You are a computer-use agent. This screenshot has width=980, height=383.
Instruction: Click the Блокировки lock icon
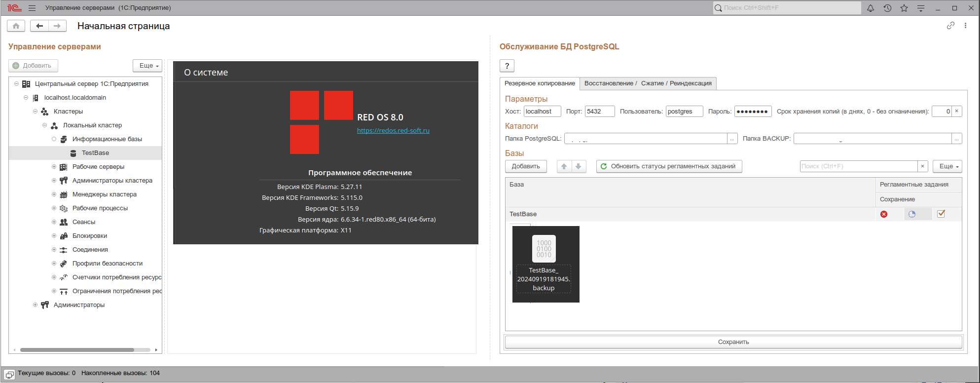click(64, 236)
